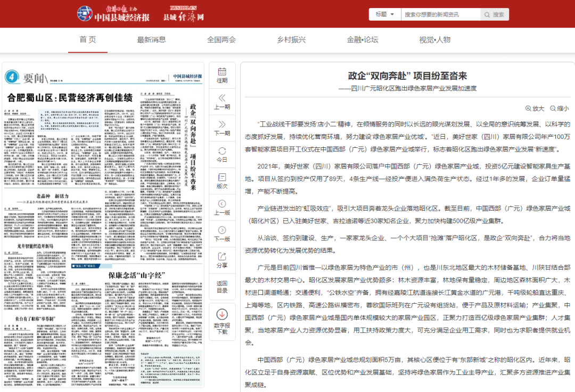Go to next issue 下一期
The image size is (575, 392).
(222, 128)
